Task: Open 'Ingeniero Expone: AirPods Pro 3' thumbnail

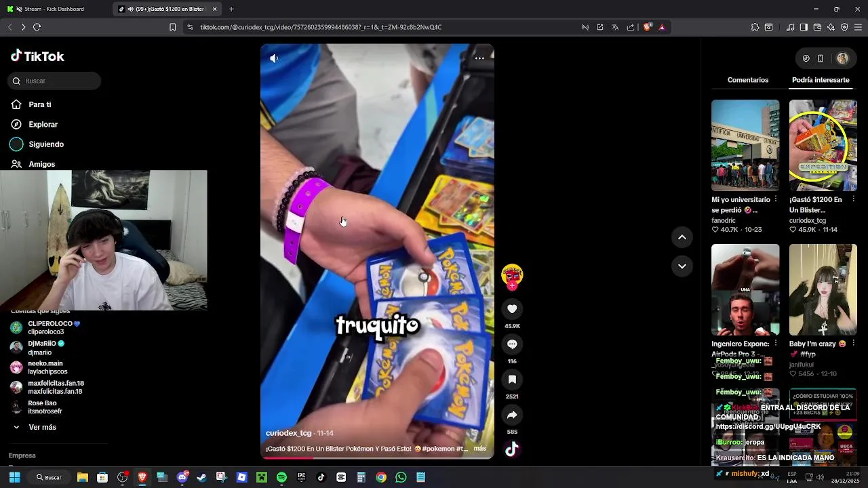Action: tap(745, 289)
